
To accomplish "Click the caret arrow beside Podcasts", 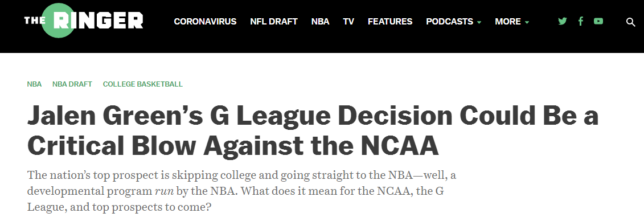I will point(479,23).
